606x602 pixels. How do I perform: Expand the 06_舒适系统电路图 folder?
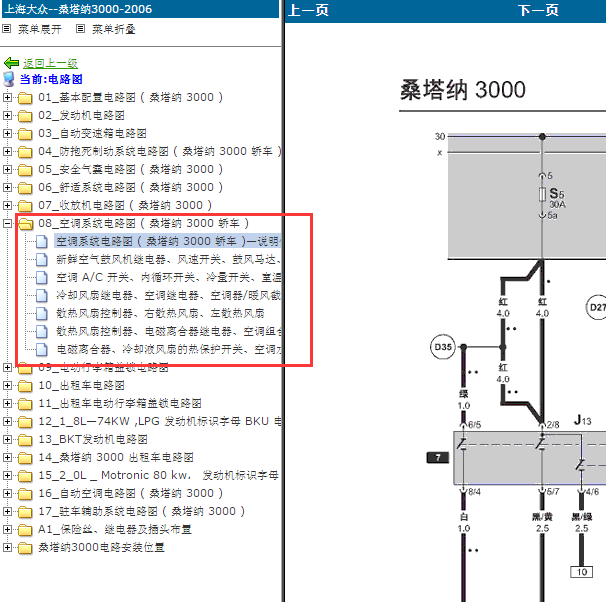pyautogui.click(x=7, y=187)
